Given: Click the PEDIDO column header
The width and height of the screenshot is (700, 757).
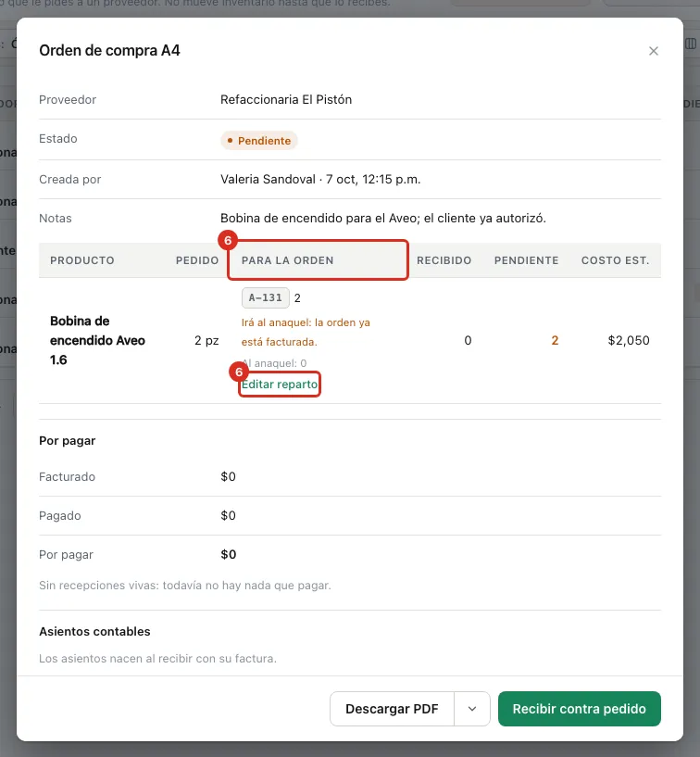Looking at the screenshot, I should [x=197, y=260].
